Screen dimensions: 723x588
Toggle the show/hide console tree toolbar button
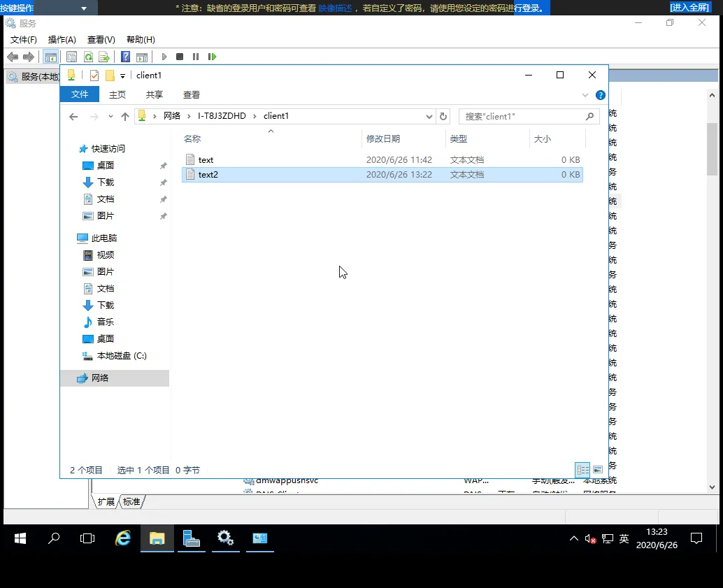coord(50,57)
